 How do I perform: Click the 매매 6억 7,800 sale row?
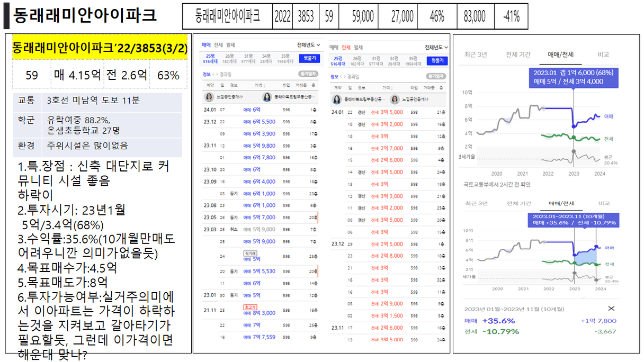[x=261, y=157]
